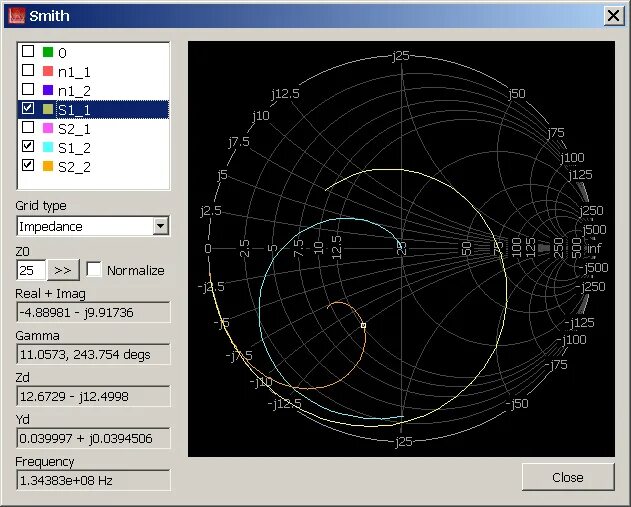Click the Z0 input field
Image resolution: width=631 pixels, height=507 pixels.
point(31,270)
